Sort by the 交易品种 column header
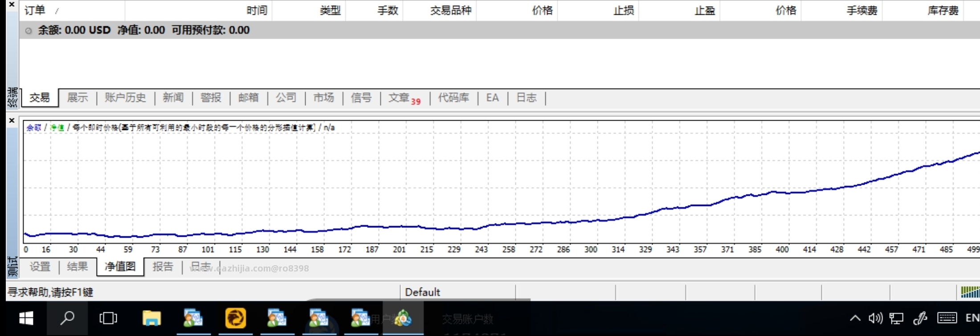 440,11
